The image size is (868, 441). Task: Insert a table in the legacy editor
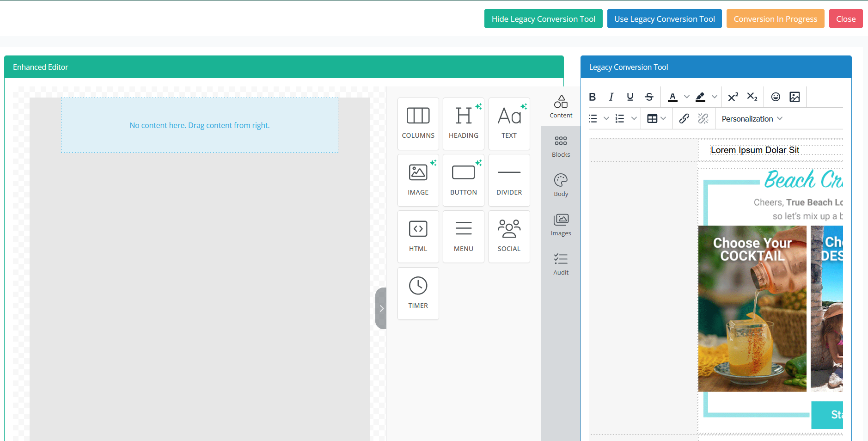[x=653, y=118]
